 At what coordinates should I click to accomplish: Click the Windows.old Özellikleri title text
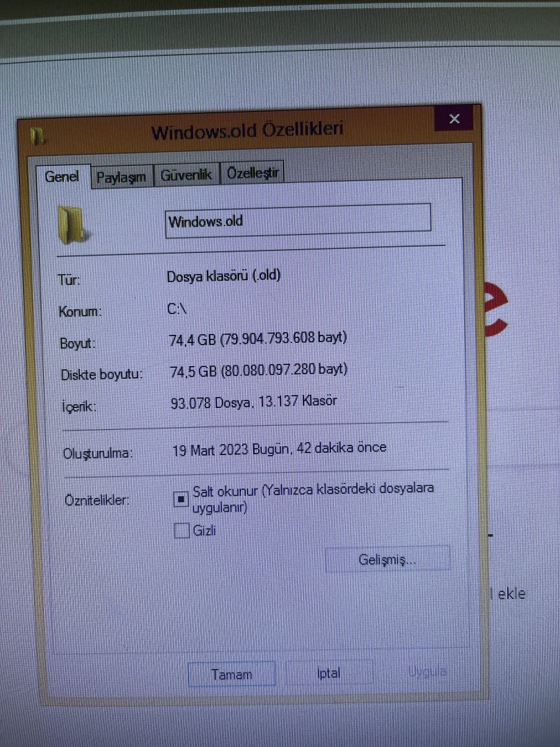(247, 131)
